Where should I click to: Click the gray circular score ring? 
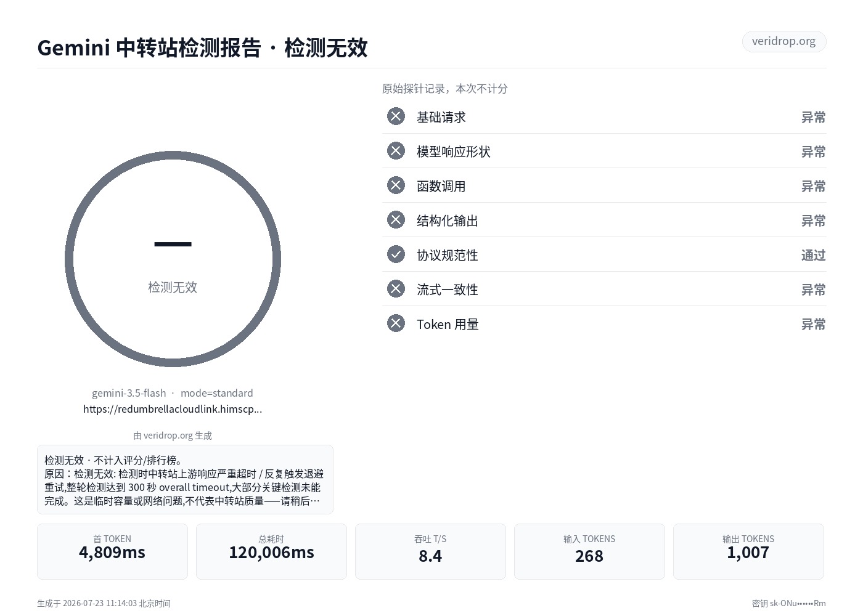tap(173, 259)
